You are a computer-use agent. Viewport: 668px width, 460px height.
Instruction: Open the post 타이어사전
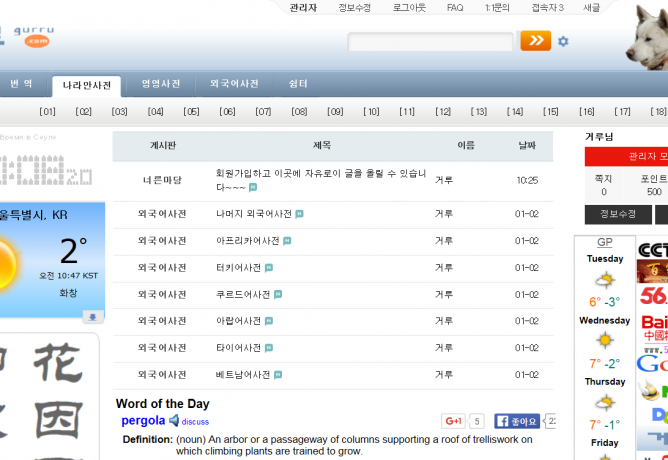pyautogui.click(x=239, y=348)
